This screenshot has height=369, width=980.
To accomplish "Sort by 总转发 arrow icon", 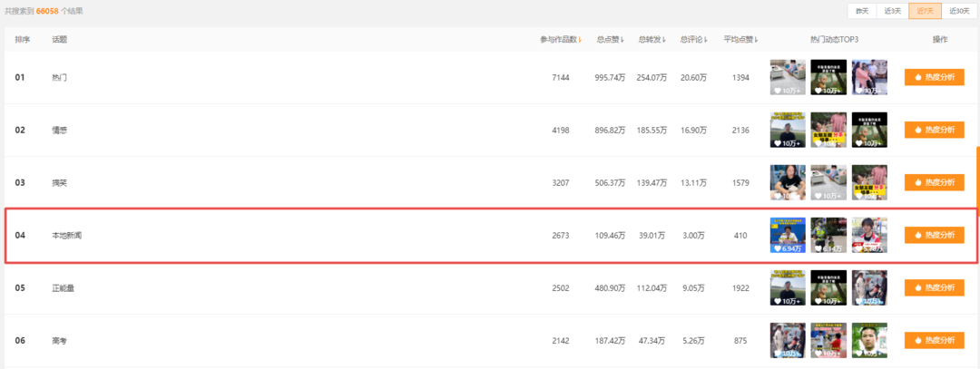I will (x=664, y=40).
